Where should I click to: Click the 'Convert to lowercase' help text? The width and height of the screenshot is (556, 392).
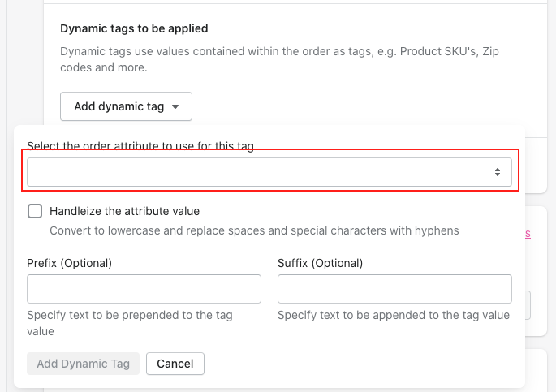coord(254,230)
